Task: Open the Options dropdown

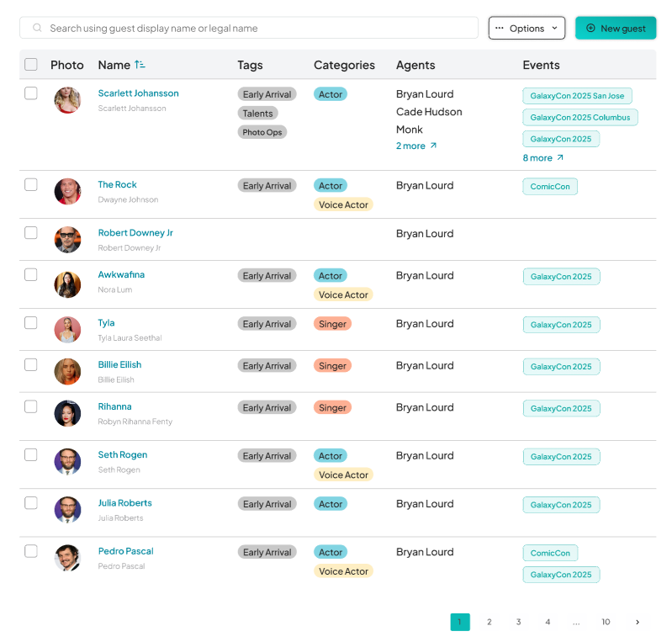Action: [x=526, y=28]
